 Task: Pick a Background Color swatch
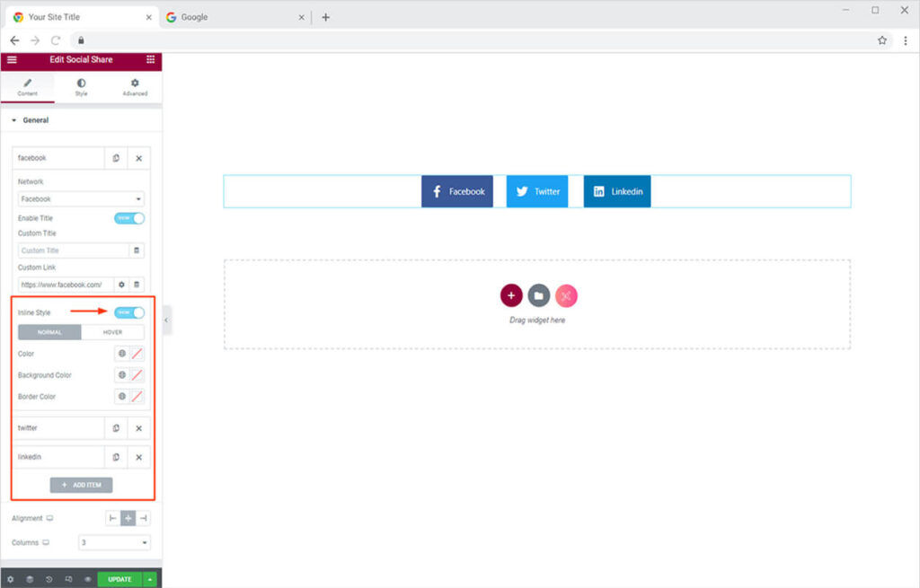point(137,375)
